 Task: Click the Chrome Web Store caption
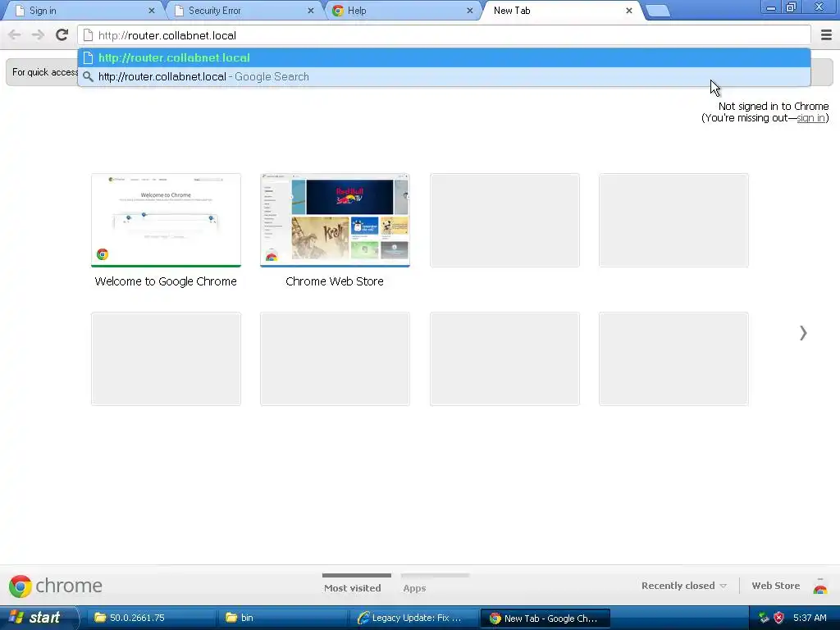click(x=335, y=281)
